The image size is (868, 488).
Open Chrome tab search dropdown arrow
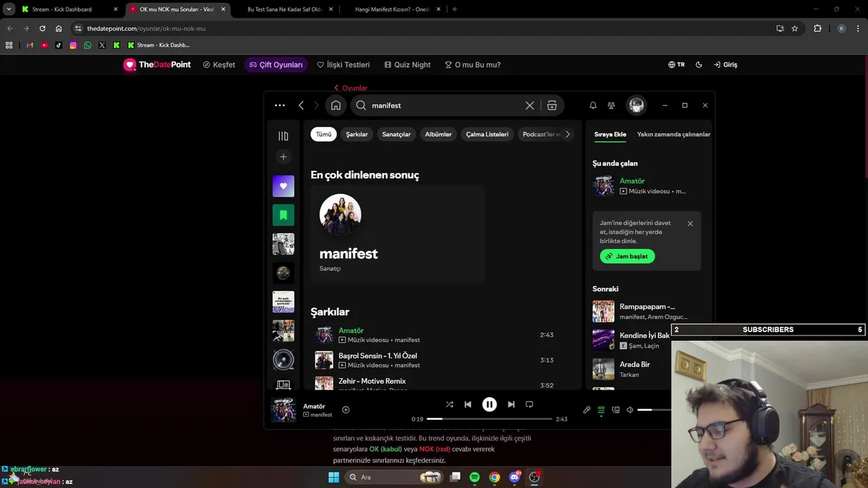coord(9,9)
